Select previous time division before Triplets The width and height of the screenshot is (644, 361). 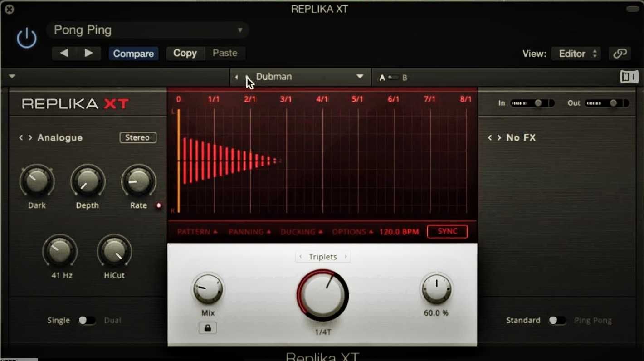click(301, 257)
